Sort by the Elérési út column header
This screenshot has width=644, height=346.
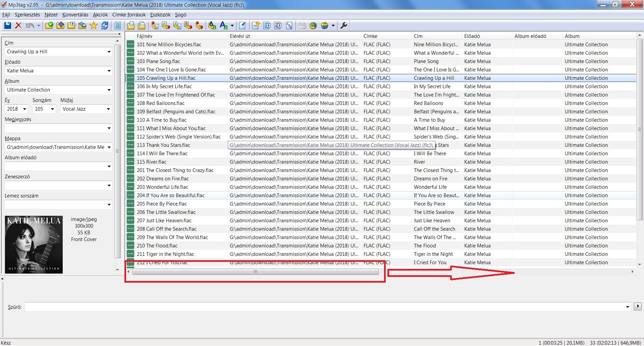294,36
